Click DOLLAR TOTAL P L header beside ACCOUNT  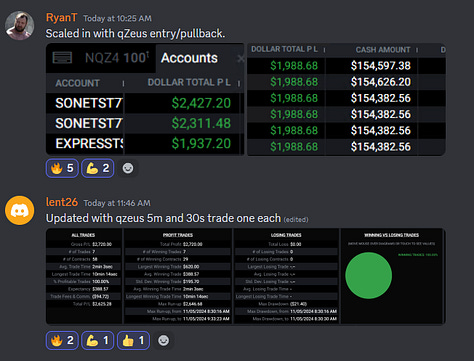point(189,82)
